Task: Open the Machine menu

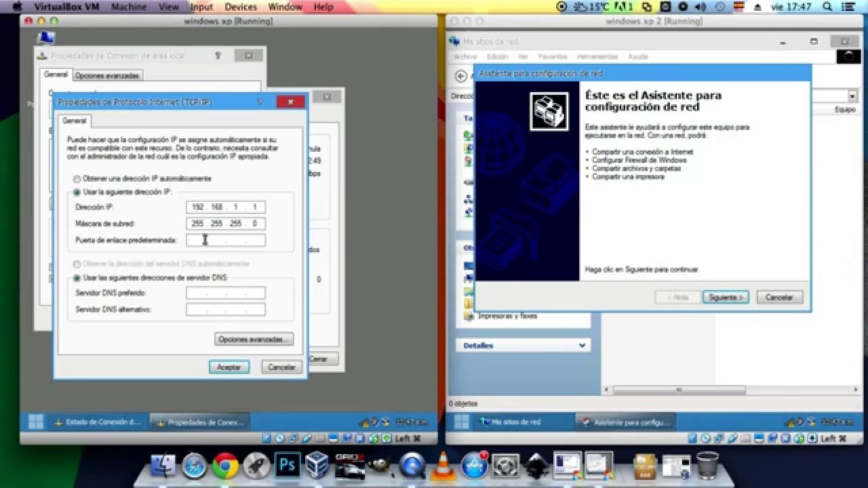Action: tap(129, 7)
